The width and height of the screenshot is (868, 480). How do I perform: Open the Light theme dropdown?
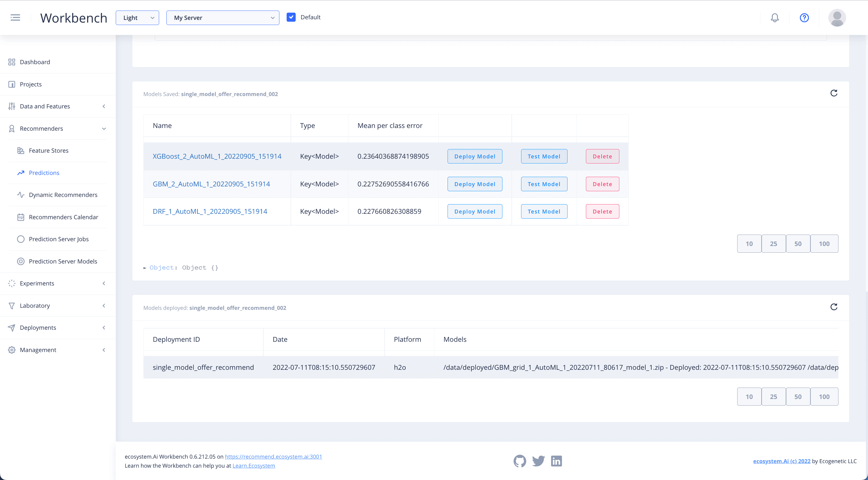pyautogui.click(x=137, y=18)
